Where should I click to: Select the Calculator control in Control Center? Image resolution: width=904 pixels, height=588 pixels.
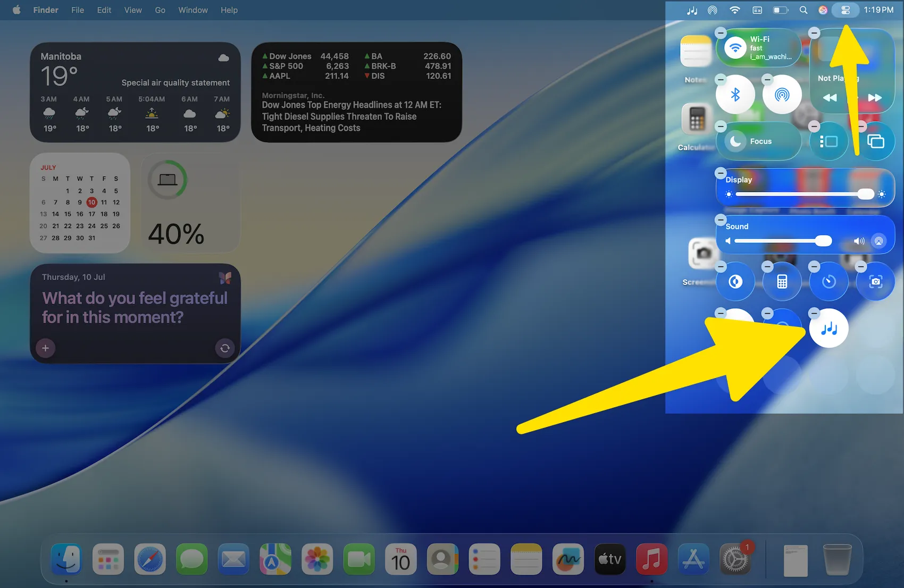click(782, 281)
